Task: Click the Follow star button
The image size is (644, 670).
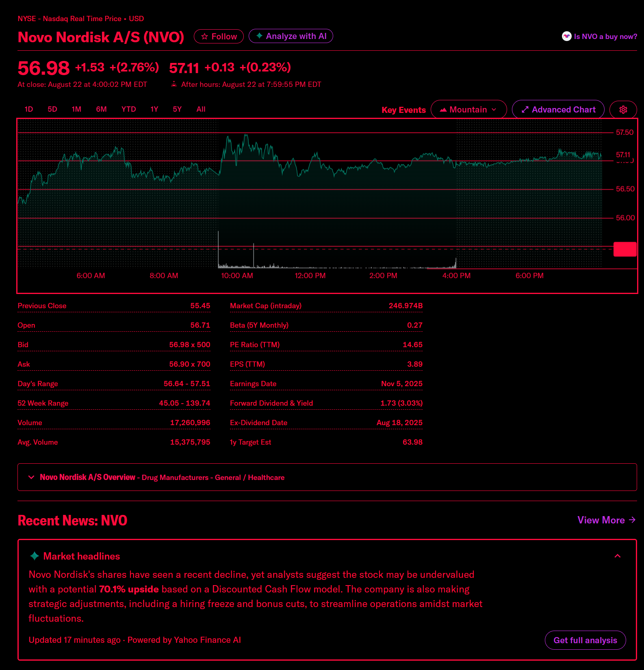Action: pos(219,37)
